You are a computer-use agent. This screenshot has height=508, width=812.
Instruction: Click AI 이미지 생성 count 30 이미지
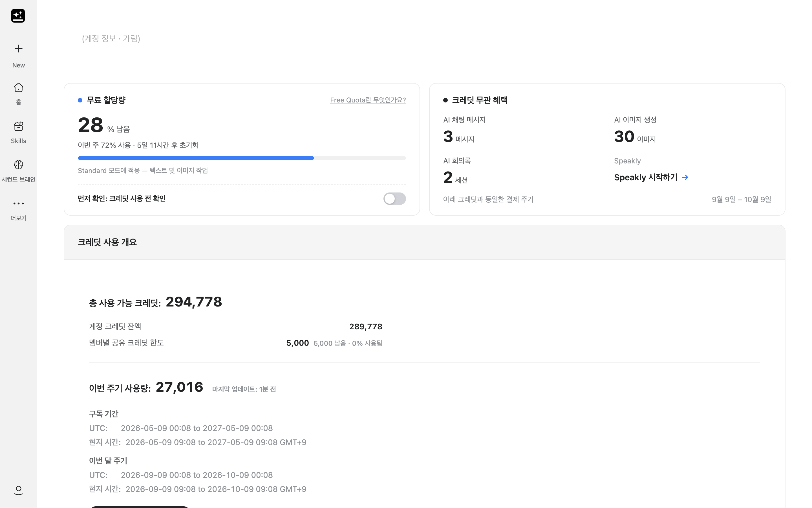(x=635, y=137)
